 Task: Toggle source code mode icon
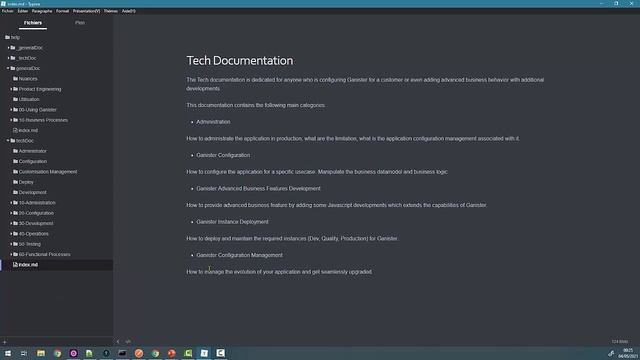(x=128, y=342)
